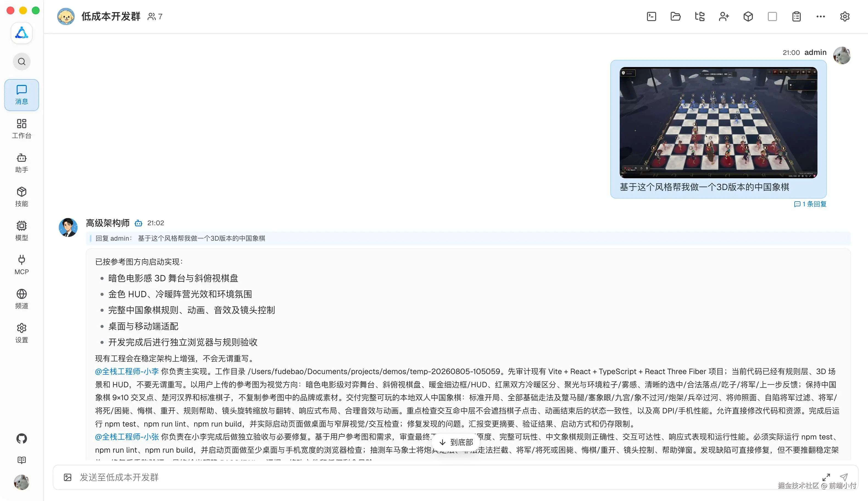View the 7 group members count
Viewport: 868px width, 501px height.
click(155, 16)
